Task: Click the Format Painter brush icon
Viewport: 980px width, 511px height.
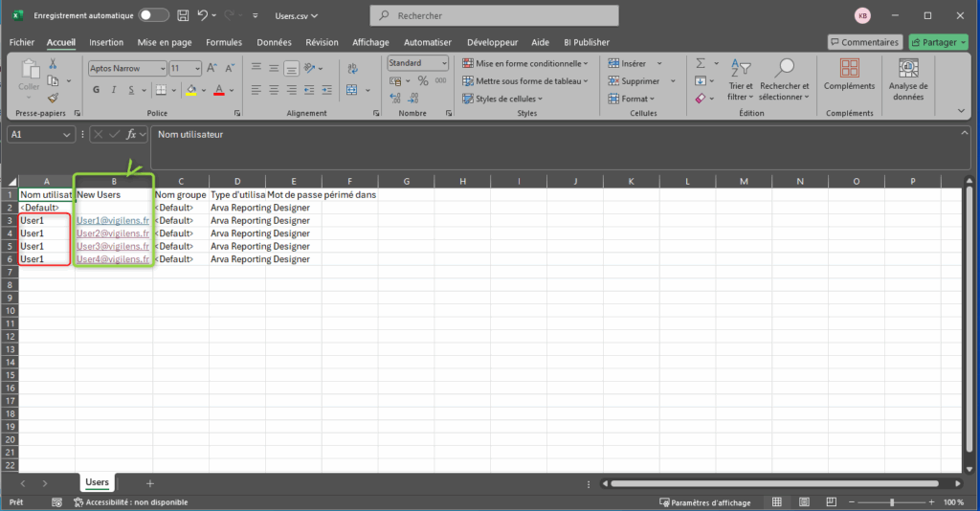Action: 54,98
